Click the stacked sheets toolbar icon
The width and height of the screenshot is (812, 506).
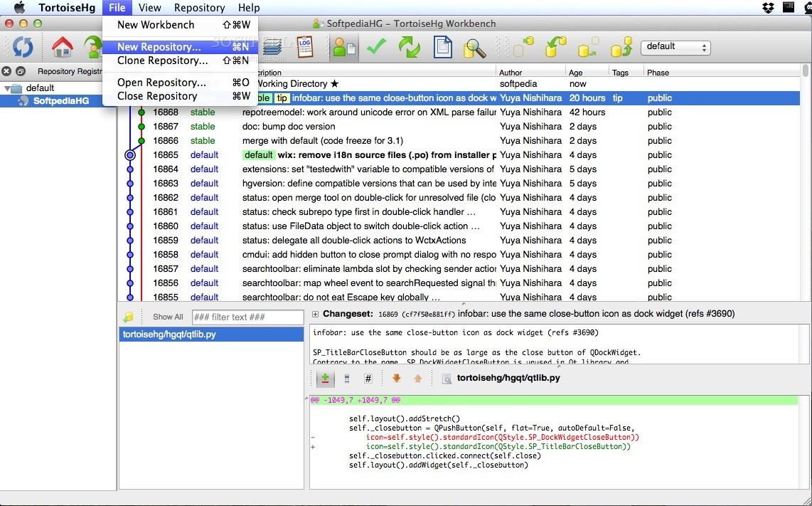(272, 48)
